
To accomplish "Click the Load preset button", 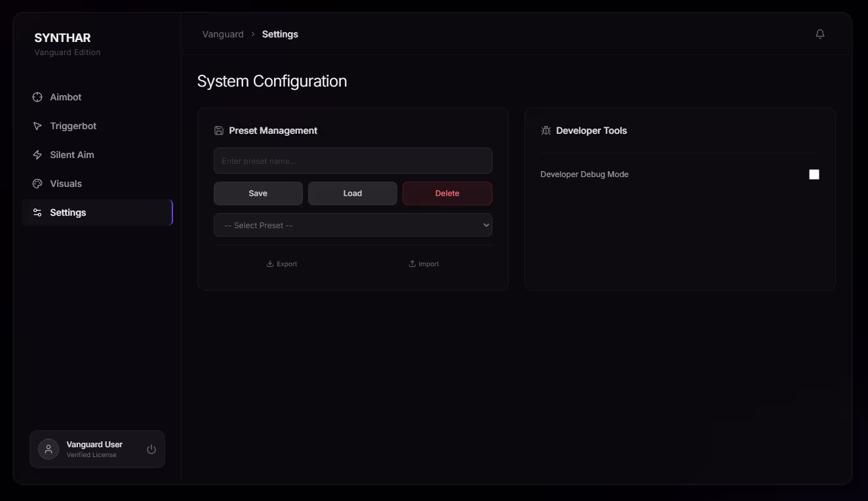I will pyautogui.click(x=352, y=193).
